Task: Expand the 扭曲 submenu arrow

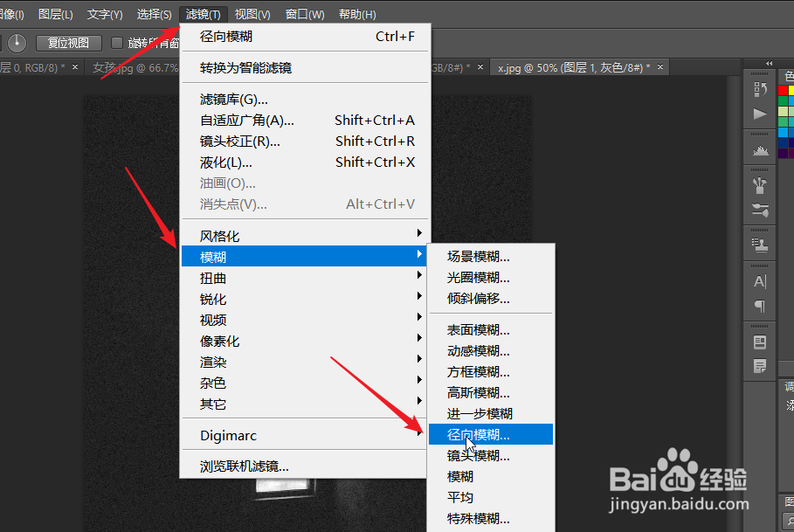Action: 419,275
